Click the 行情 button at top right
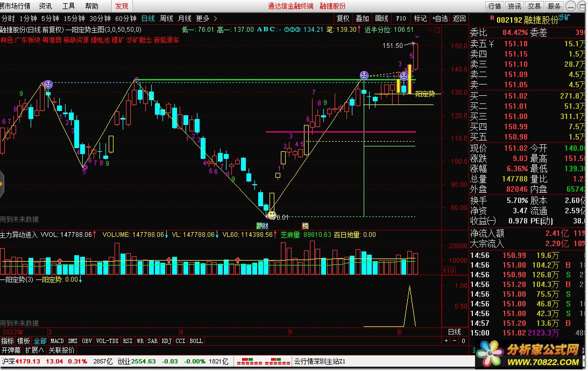The image size is (588, 371). point(494,6)
